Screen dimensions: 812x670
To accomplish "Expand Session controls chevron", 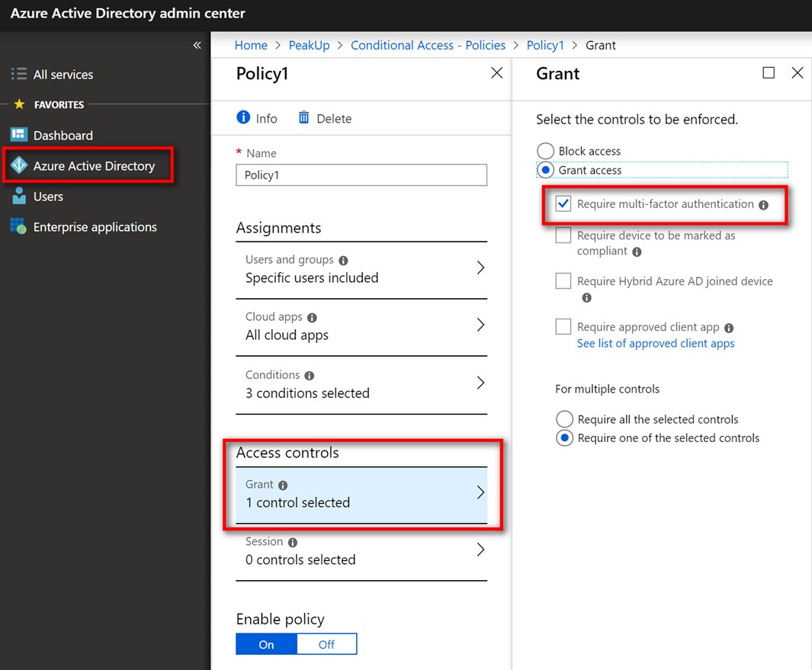I will (x=480, y=550).
